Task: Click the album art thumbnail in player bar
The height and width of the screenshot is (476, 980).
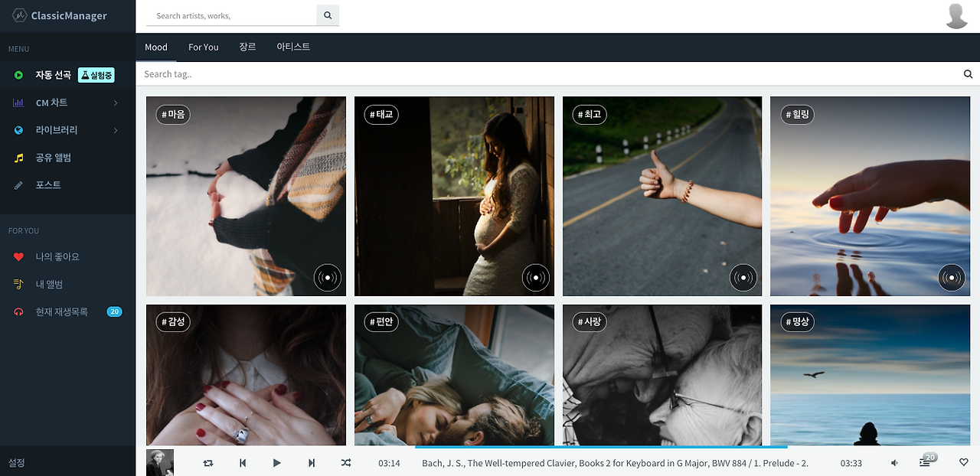Action: coord(160,463)
